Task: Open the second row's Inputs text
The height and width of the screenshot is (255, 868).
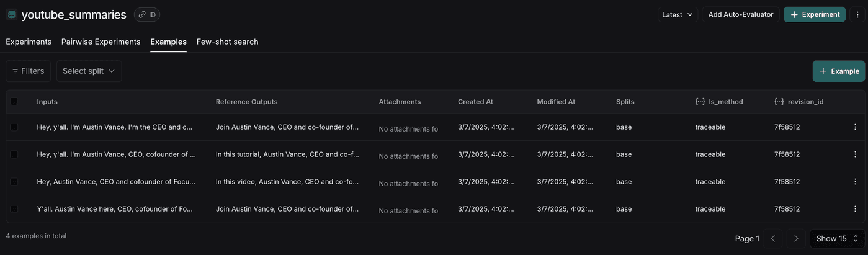Action: tap(117, 154)
